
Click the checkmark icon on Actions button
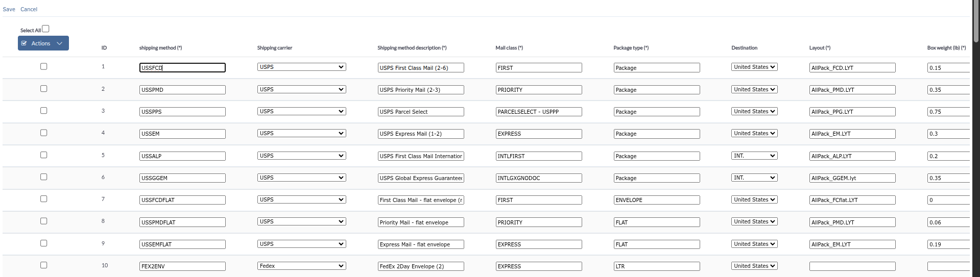[24, 43]
